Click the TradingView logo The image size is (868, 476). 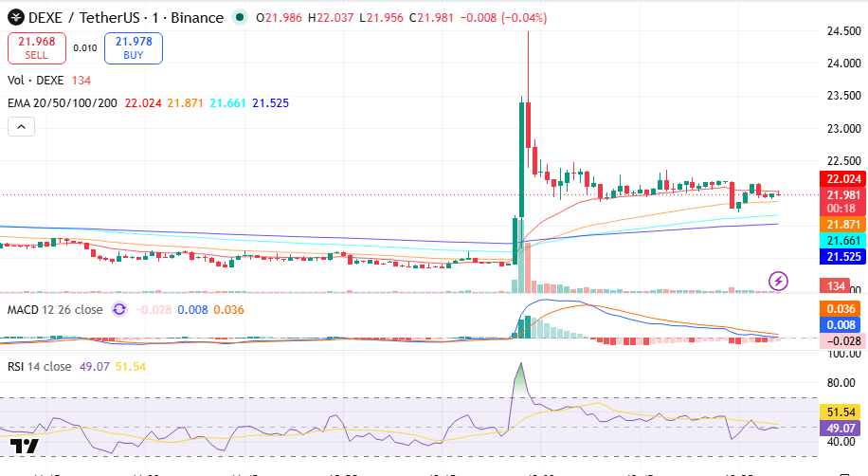point(25,446)
